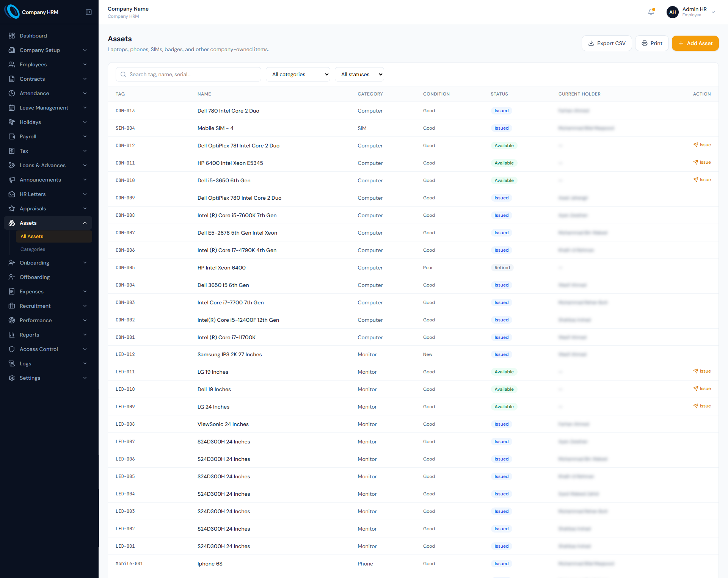Click the Expenses receipt icon
This screenshot has width=728, height=578.
12,291
